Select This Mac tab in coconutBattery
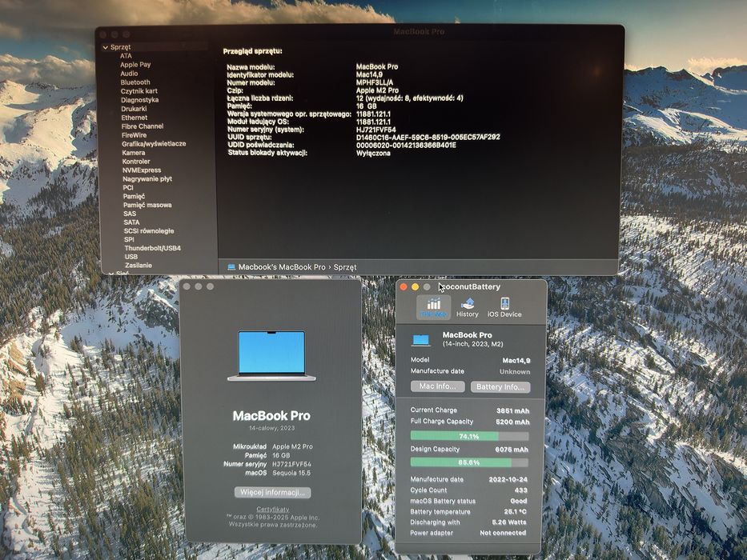 433,308
